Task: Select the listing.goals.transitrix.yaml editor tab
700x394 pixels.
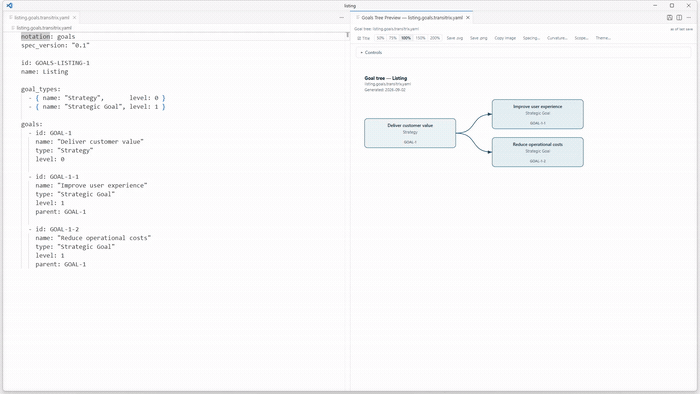Action: pos(42,18)
